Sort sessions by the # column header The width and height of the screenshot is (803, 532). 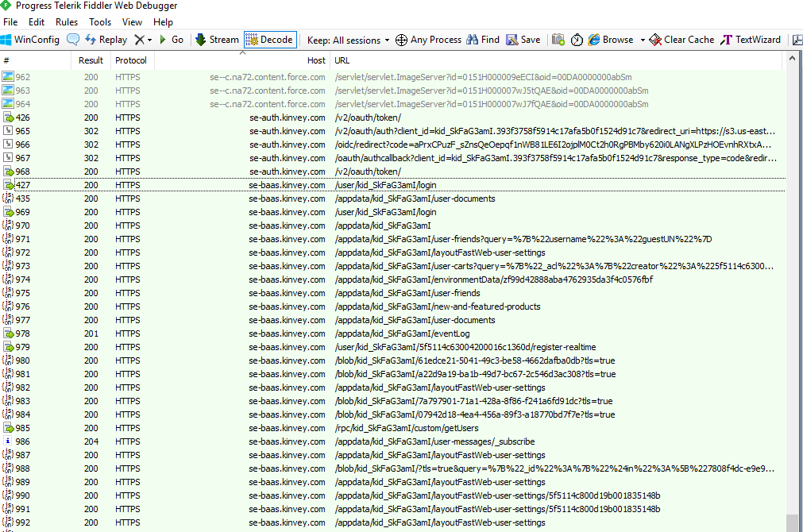[35, 60]
